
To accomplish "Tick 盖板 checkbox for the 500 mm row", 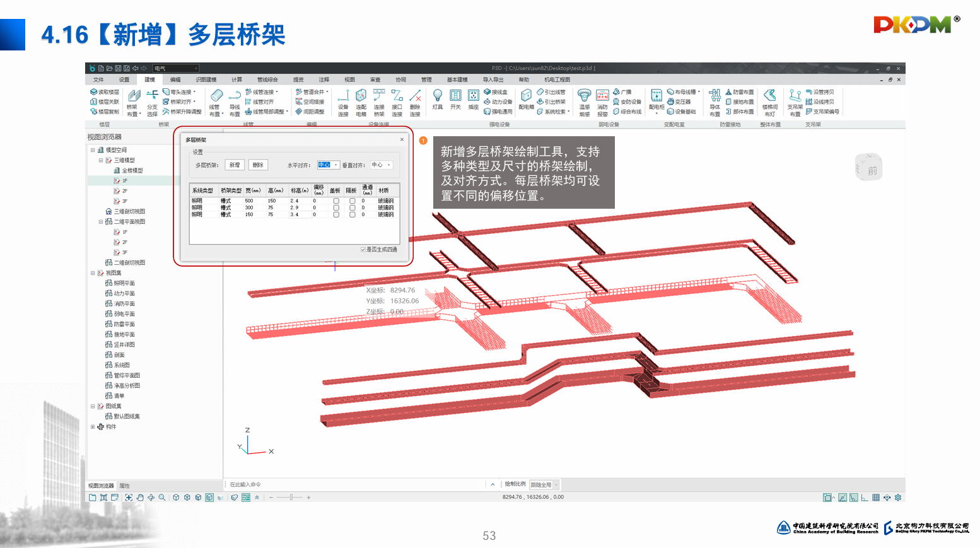I will (x=336, y=201).
